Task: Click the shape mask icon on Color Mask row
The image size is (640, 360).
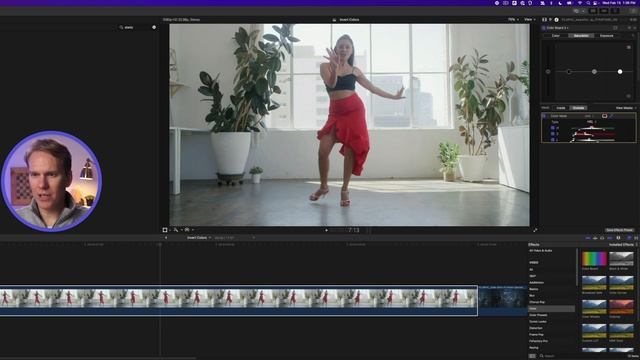Action: click(x=604, y=116)
